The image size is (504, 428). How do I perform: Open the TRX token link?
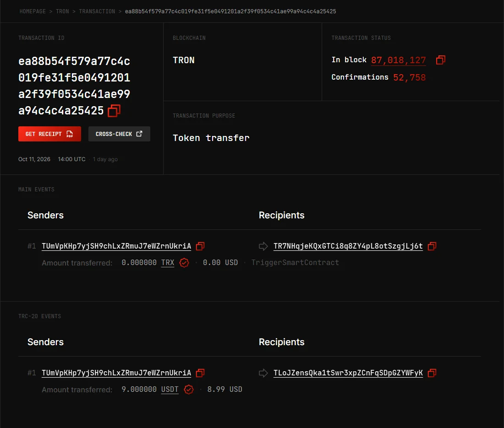pos(167,263)
